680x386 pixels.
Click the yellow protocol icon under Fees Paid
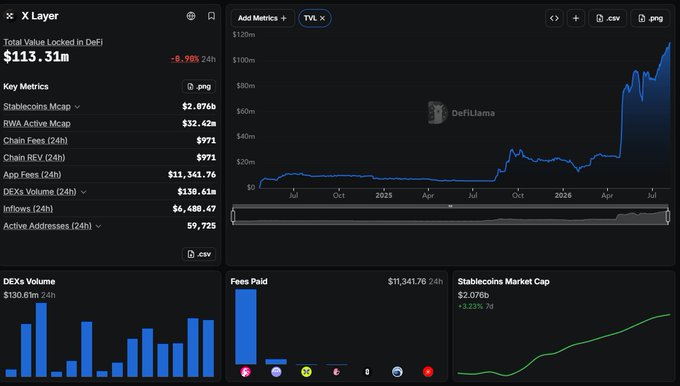(x=306, y=372)
